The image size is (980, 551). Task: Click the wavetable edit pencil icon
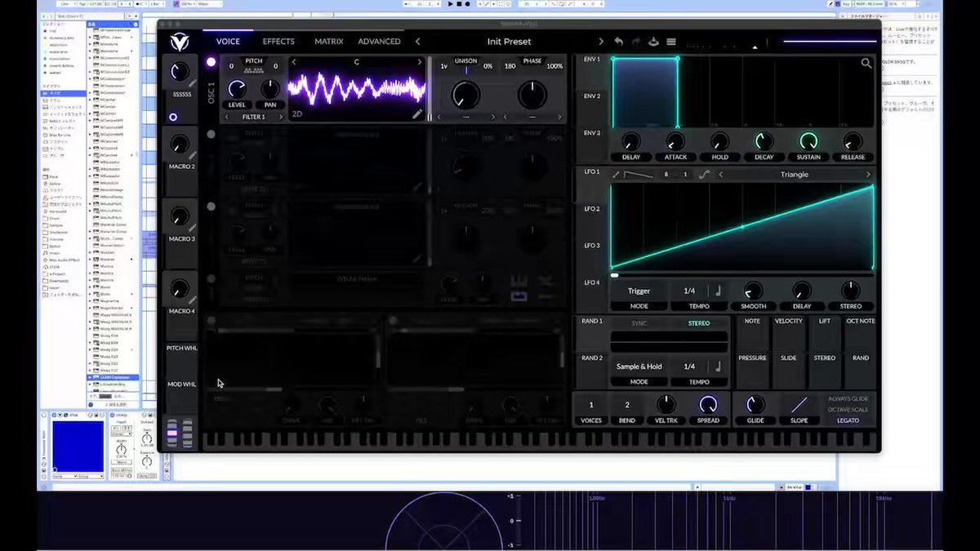point(417,114)
